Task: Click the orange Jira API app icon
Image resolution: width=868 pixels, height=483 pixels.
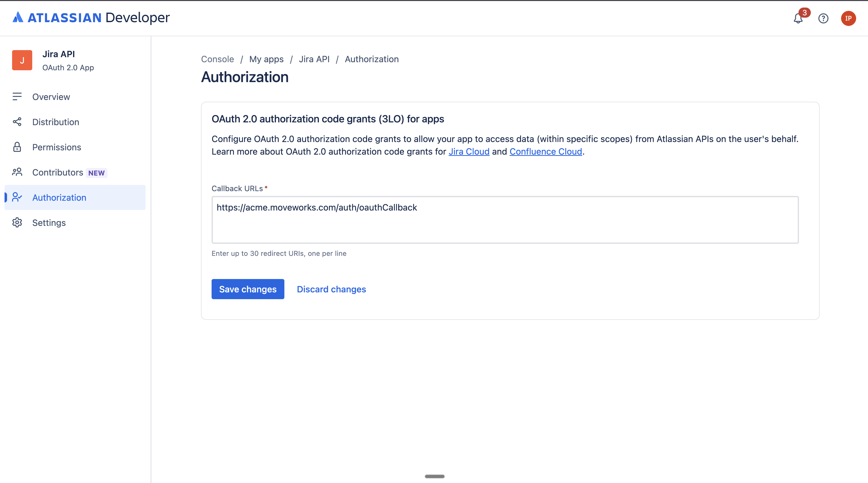Action: [x=22, y=60]
